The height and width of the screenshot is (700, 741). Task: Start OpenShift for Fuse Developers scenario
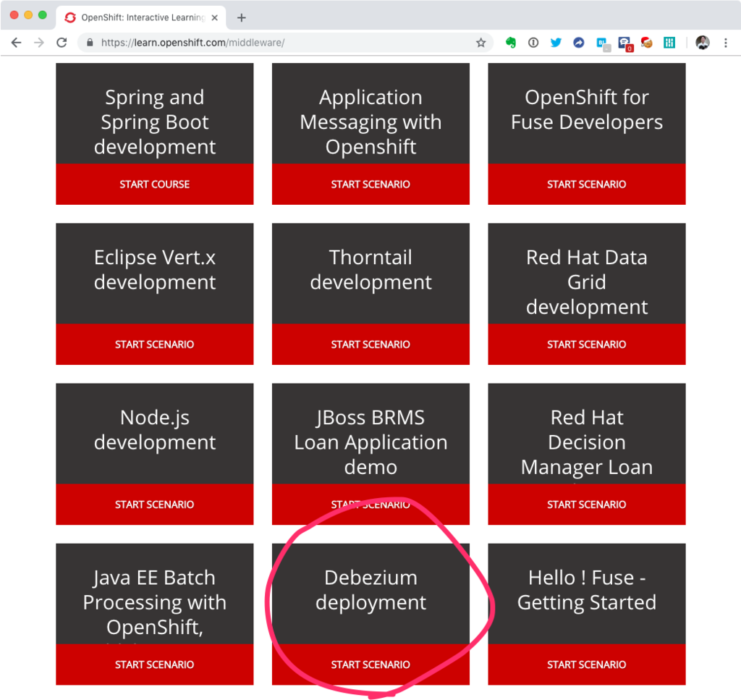pos(586,185)
